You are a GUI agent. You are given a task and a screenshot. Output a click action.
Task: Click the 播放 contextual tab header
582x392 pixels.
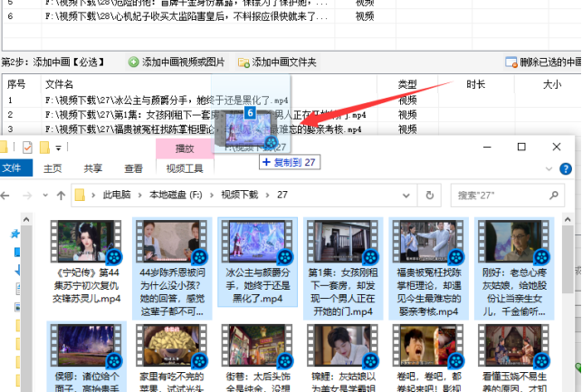185,148
